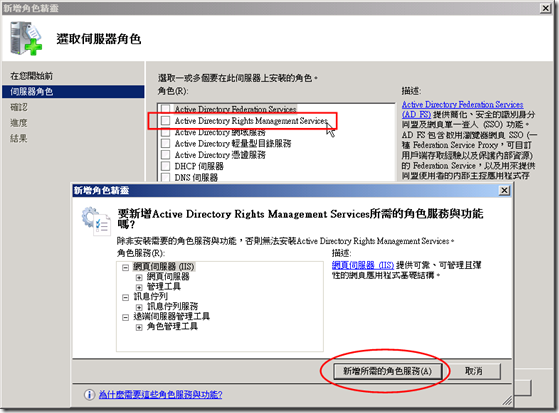Select the 遠端伺服器管理工具 tree row
This screenshot has width=559, height=413.
(171, 316)
